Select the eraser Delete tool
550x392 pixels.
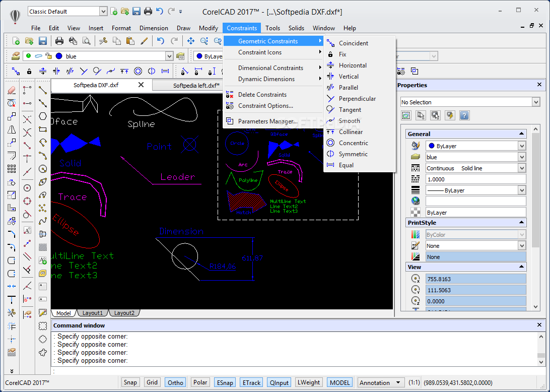point(12,90)
